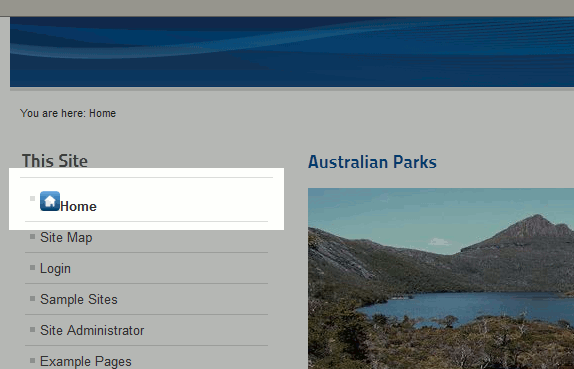The width and height of the screenshot is (574, 369).
Task: Open the Home navigation link
Action: 78,206
